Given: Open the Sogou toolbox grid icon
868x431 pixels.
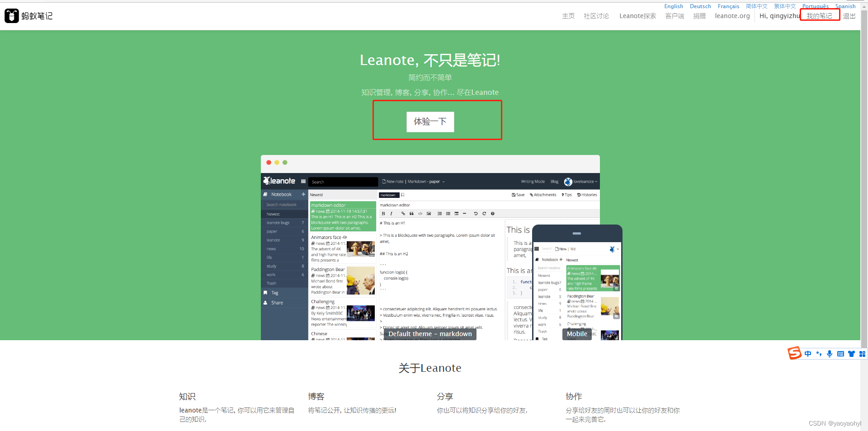Looking at the screenshot, I should click(x=862, y=354).
